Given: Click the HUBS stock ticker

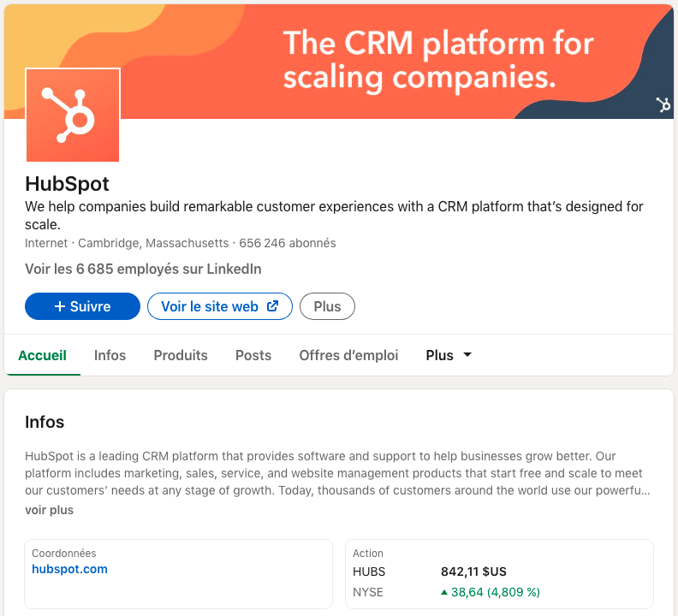Looking at the screenshot, I should 369,572.
